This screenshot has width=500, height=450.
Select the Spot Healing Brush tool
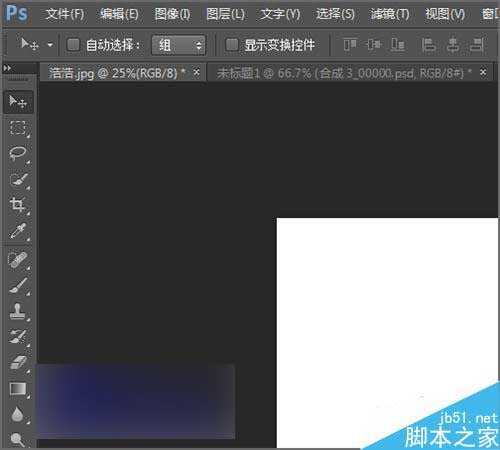18,260
